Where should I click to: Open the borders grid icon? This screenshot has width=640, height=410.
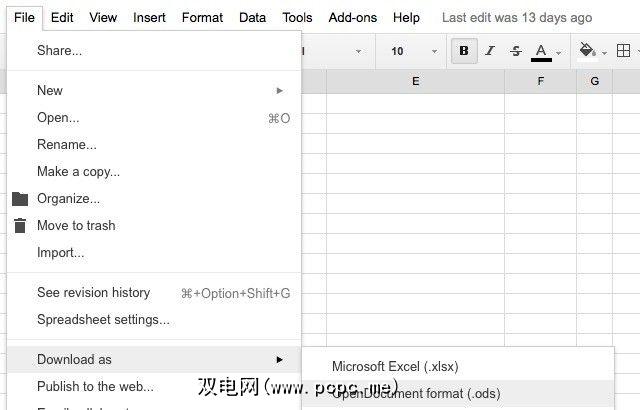[x=623, y=51]
